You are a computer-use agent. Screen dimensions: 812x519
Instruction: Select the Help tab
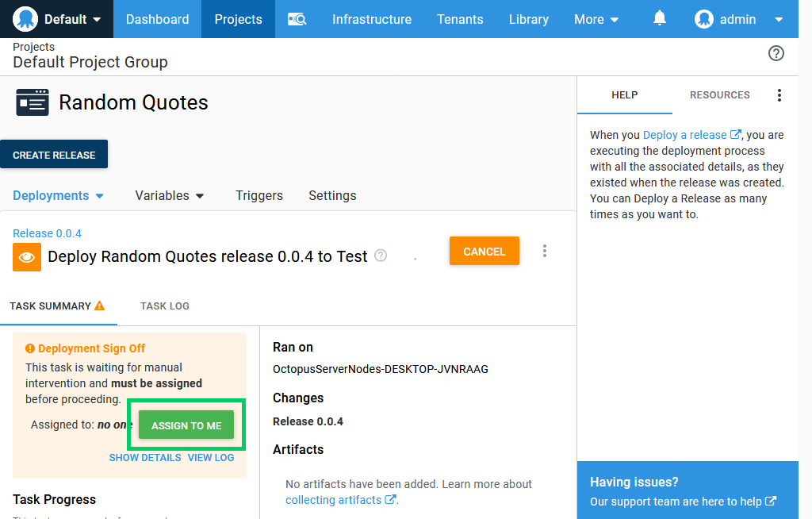pos(625,95)
